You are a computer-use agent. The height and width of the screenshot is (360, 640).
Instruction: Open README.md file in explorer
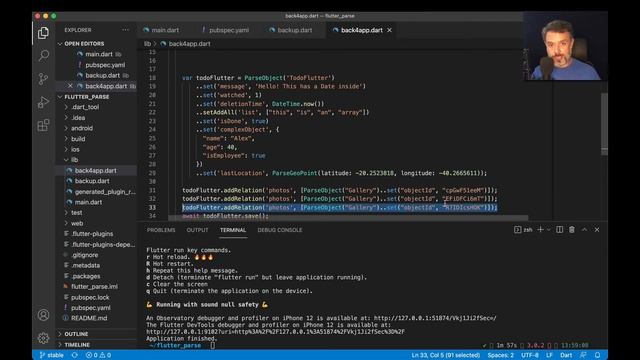[89, 318]
